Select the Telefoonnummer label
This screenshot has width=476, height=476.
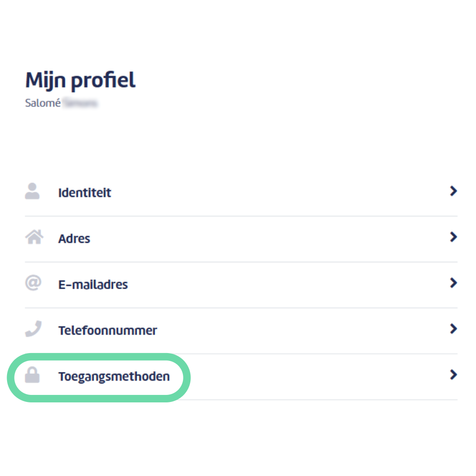108,330
